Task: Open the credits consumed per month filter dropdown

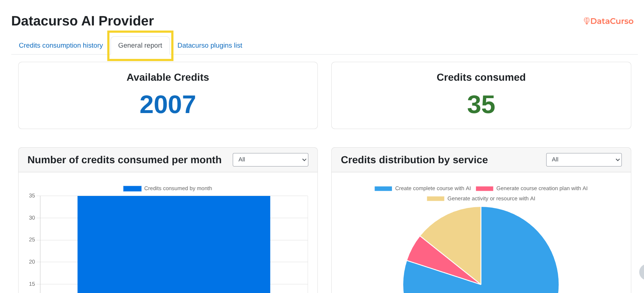Action: tap(270, 160)
